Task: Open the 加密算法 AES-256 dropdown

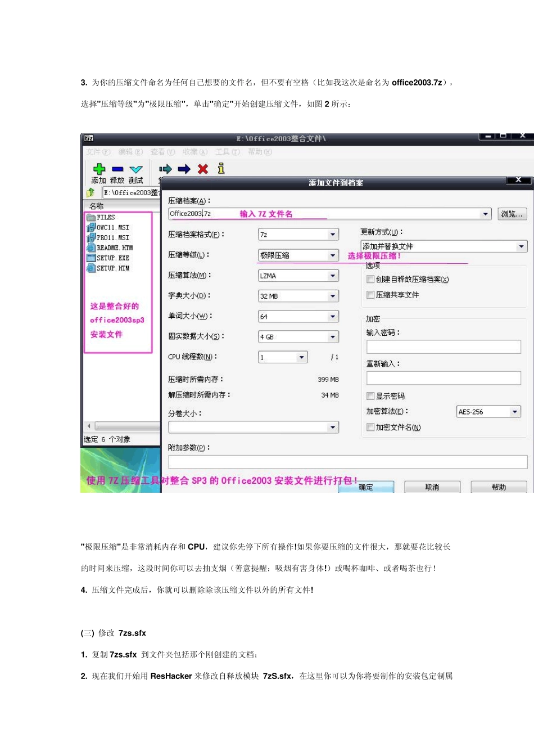Action: tap(514, 412)
